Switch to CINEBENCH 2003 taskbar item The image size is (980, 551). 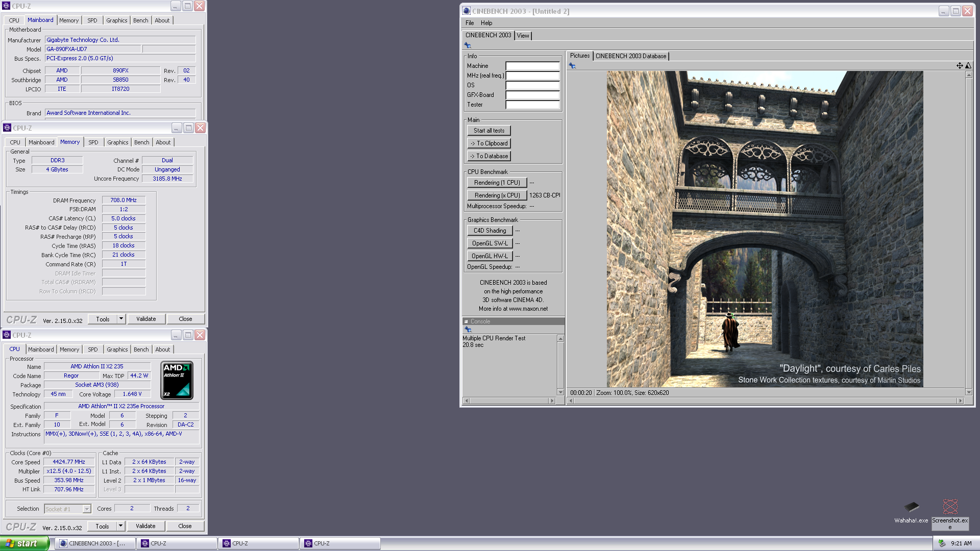tap(95, 543)
